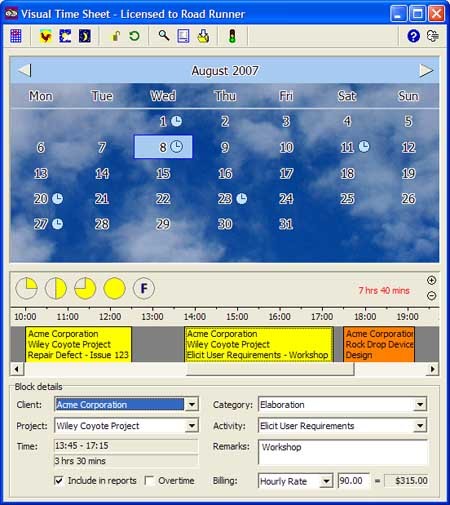Click the rooster icon in the toolbar
This screenshot has width=450, height=505.
46,36
